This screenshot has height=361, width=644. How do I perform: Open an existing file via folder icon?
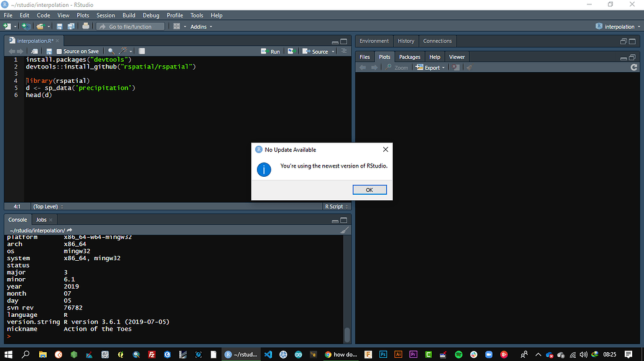[40, 26]
